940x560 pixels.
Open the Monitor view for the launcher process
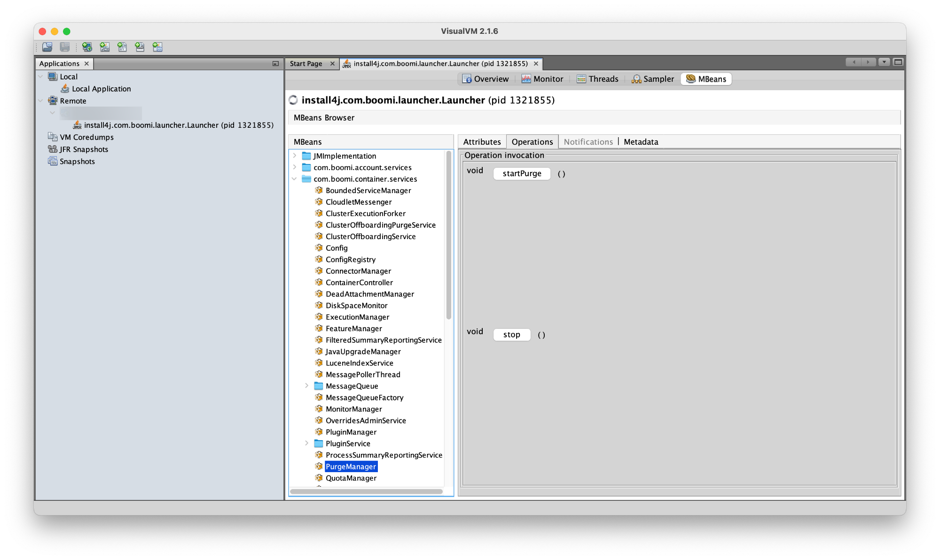(x=542, y=79)
